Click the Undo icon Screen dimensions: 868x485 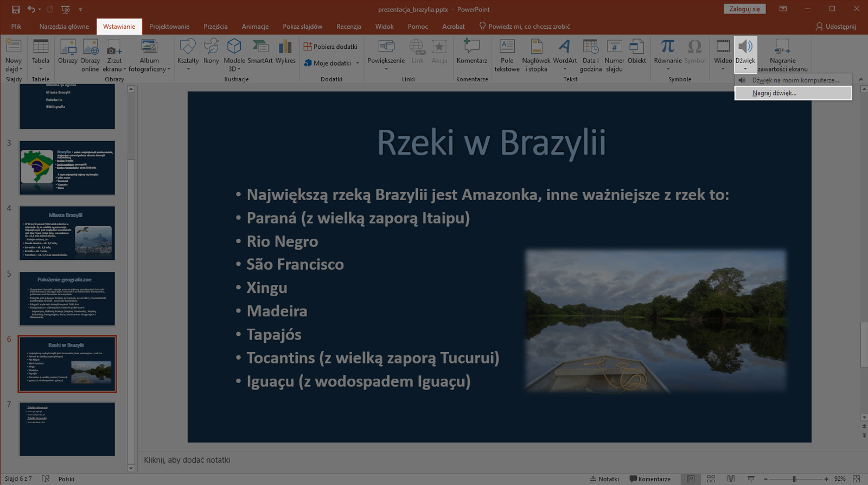point(31,9)
